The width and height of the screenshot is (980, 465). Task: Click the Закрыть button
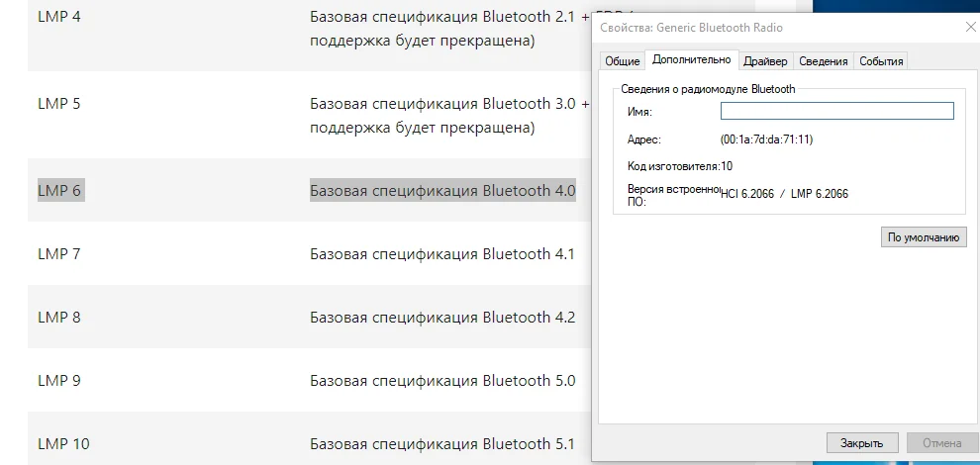tap(862, 443)
